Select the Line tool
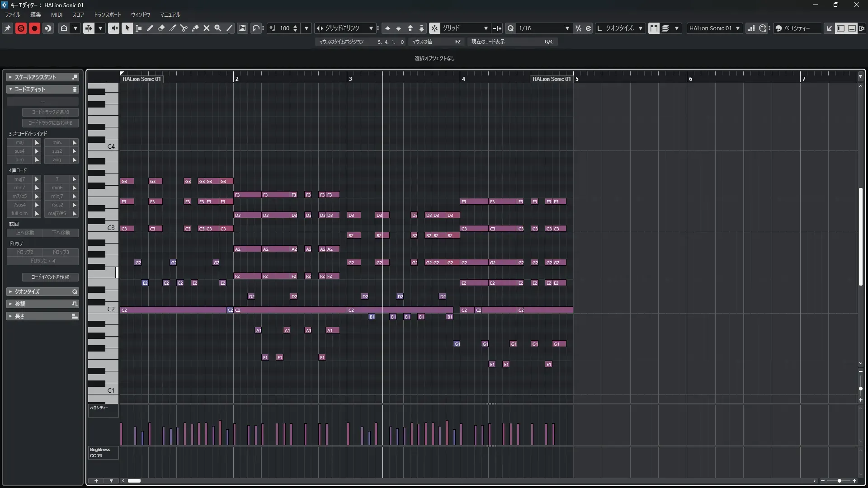Viewport: 868px width, 488px height. point(229,28)
